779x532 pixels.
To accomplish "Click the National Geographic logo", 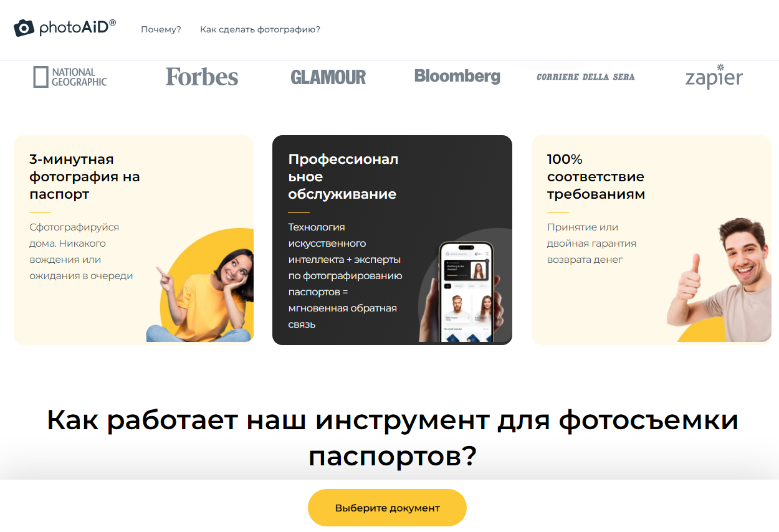I will pos(70,77).
